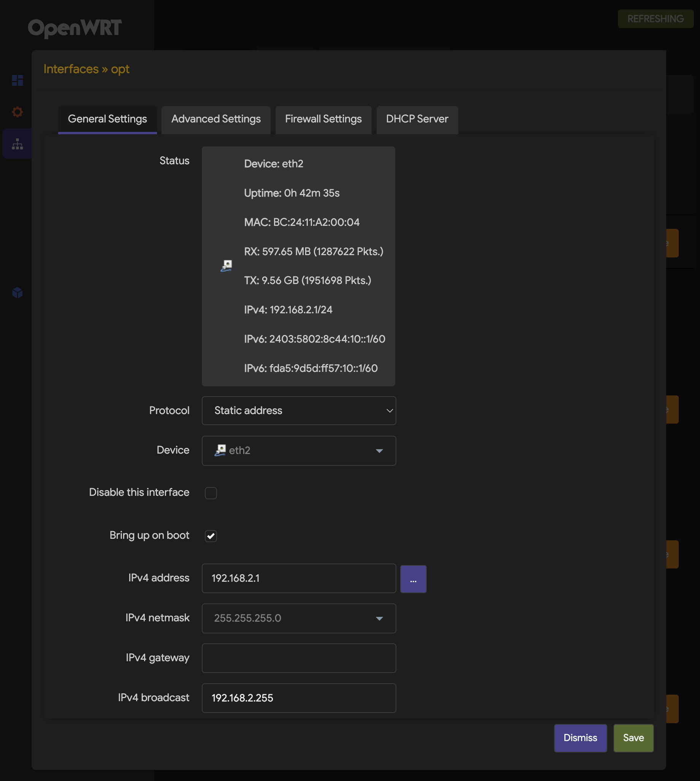The image size is (700, 781).
Task: Click the IPv4 netmask label
Action: pos(158,618)
